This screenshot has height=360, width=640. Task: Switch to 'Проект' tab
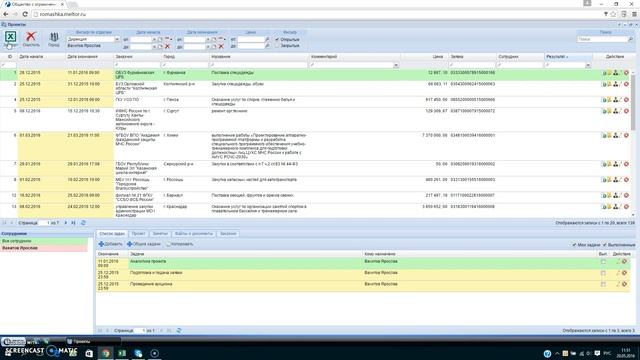pyautogui.click(x=138, y=234)
